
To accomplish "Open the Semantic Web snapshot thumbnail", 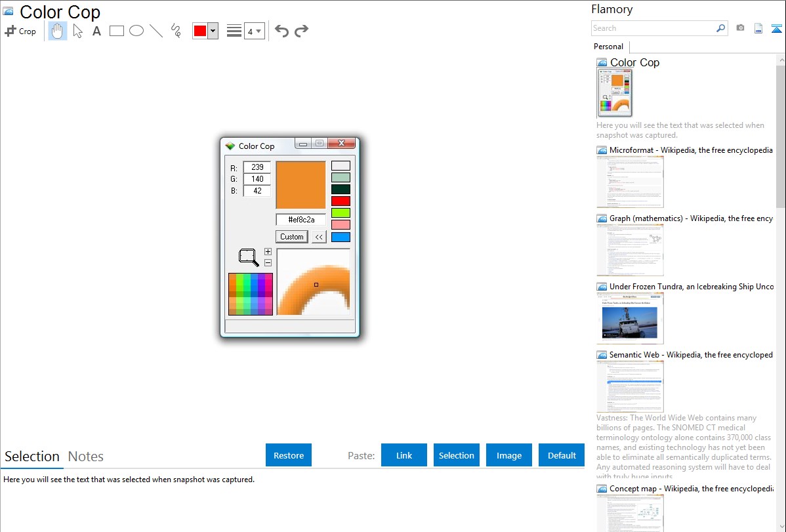I will [x=630, y=386].
